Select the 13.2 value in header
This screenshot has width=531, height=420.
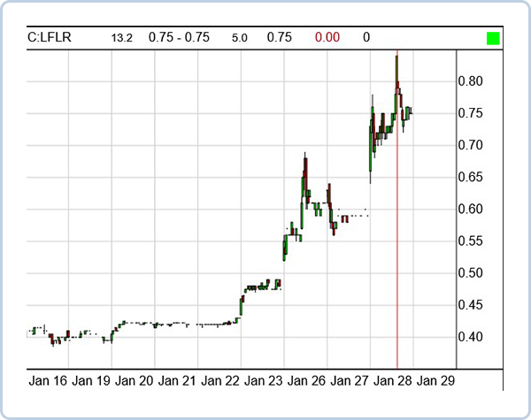[122, 38]
